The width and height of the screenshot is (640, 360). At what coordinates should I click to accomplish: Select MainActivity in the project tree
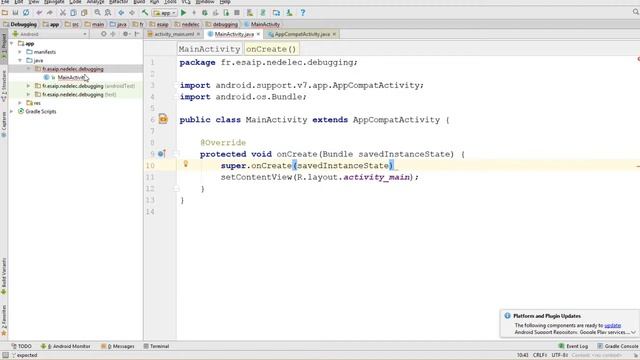[71, 78]
